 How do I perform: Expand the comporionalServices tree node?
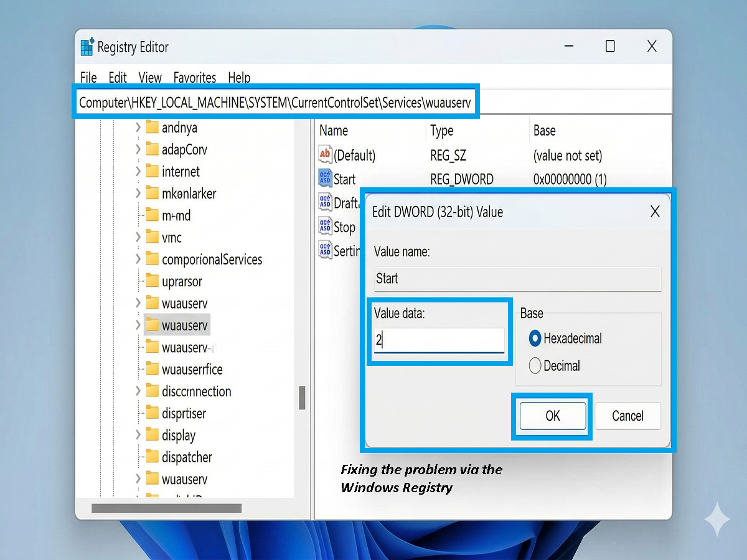tap(138, 259)
